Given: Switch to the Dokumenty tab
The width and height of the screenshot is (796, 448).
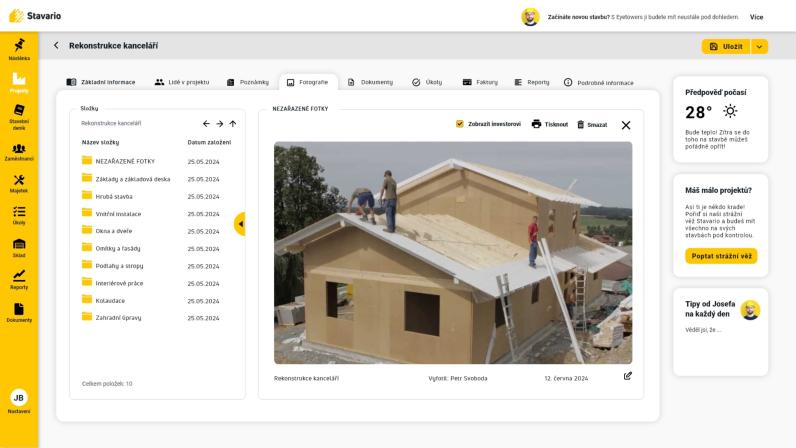Looking at the screenshot, I should coord(371,82).
